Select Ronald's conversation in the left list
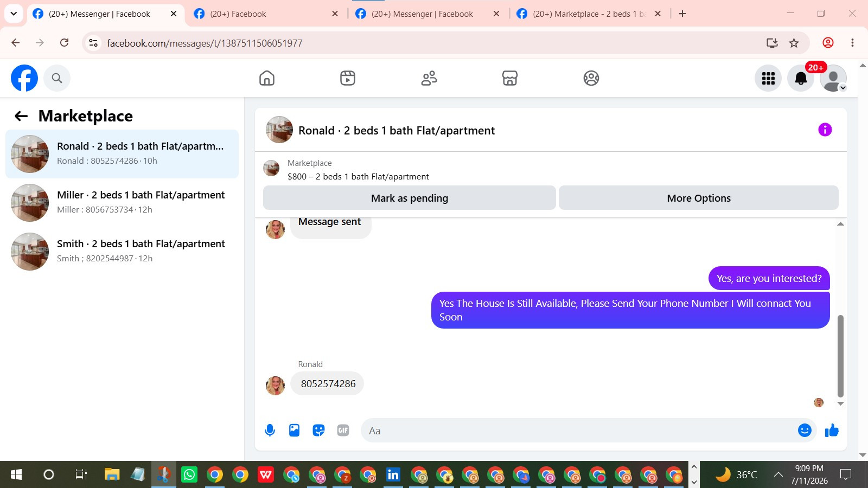The height and width of the screenshot is (488, 868). pos(122,154)
